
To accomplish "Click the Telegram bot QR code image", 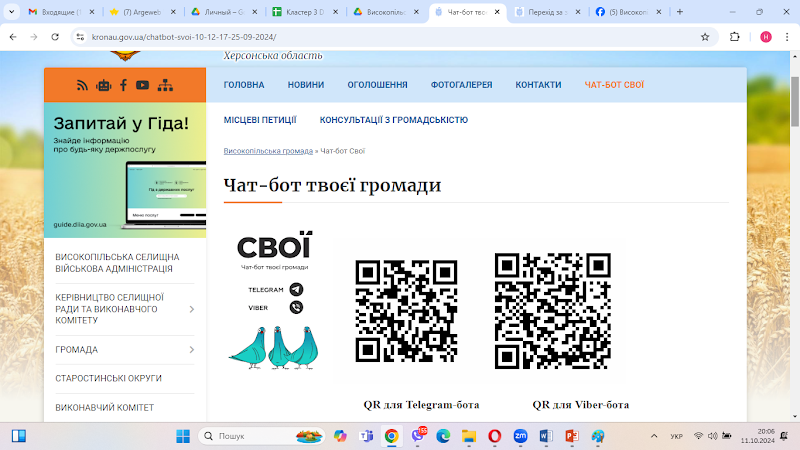I will tap(406, 311).
